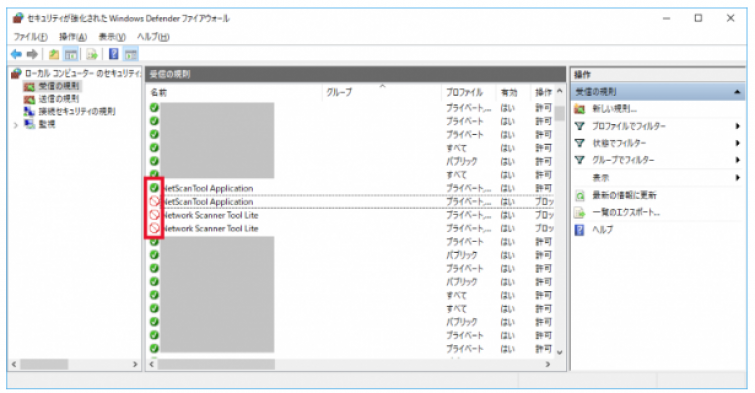Collapse 受信の規則 section in actions pane

[x=737, y=92]
